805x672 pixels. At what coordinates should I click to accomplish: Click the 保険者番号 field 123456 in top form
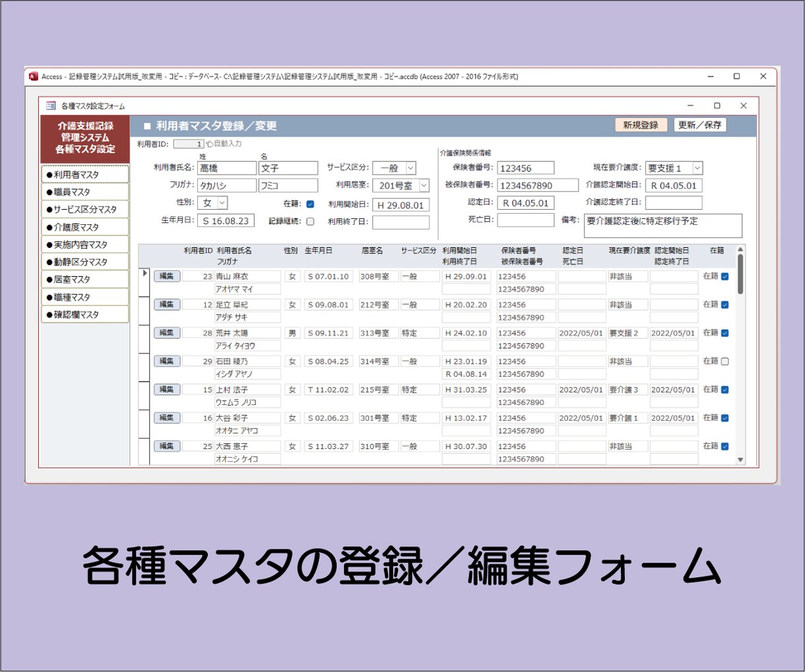526,168
